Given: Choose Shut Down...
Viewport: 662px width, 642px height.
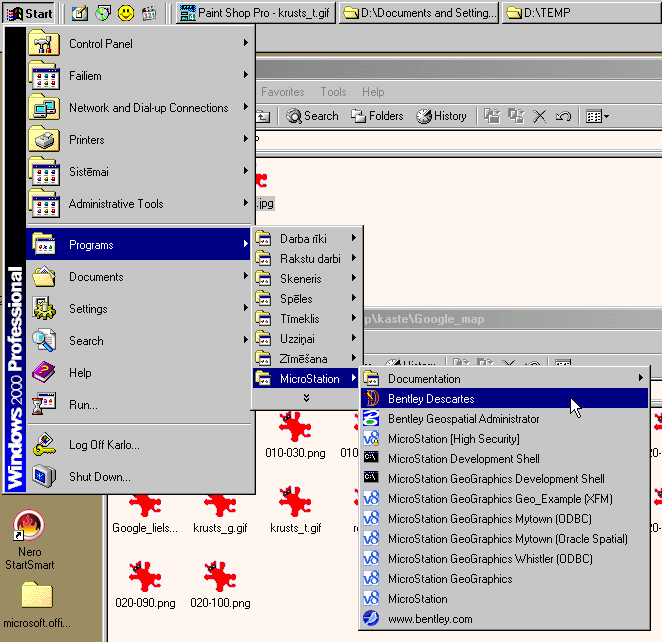Looking at the screenshot, I should (x=139, y=477).
